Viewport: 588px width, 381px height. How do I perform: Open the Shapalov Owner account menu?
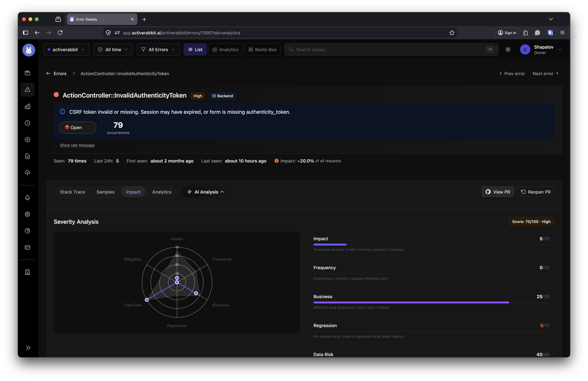point(541,50)
